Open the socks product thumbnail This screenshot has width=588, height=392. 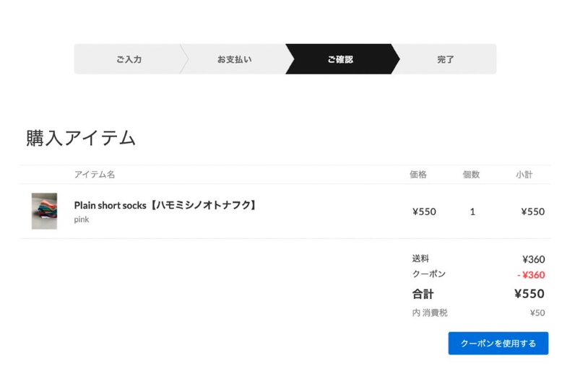click(44, 211)
